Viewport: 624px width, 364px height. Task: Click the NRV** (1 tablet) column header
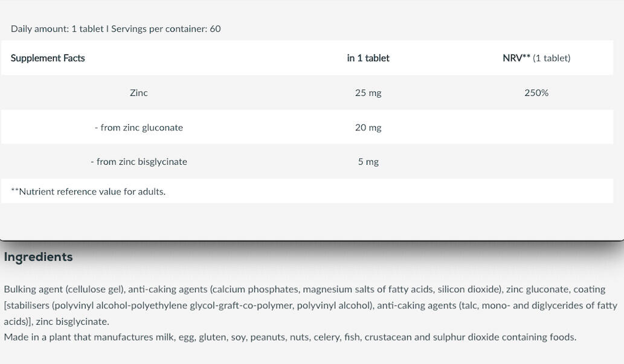[536, 58]
